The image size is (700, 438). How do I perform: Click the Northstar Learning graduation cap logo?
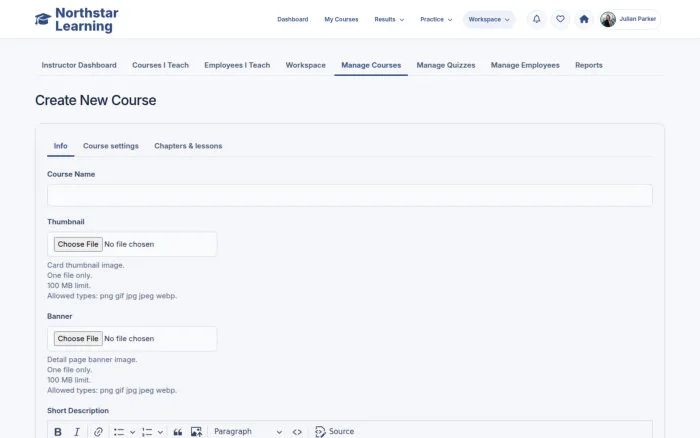43,19
